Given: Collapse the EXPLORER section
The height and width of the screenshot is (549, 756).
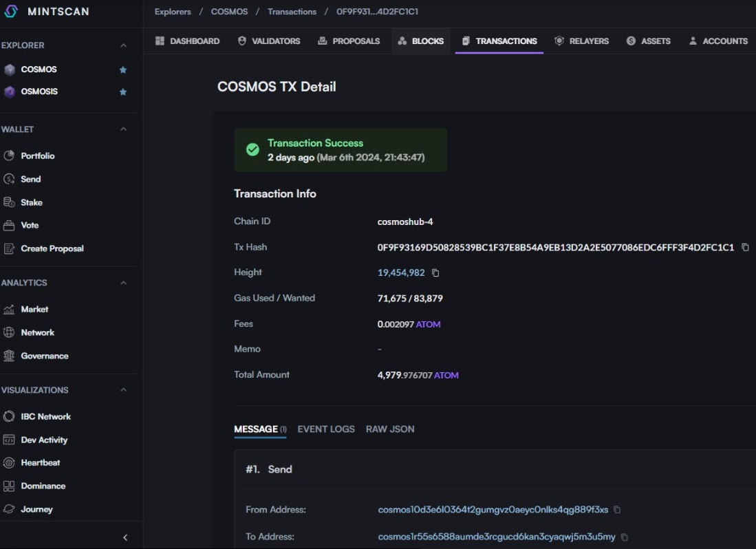Looking at the screenshot, I should tap(123, 45).
